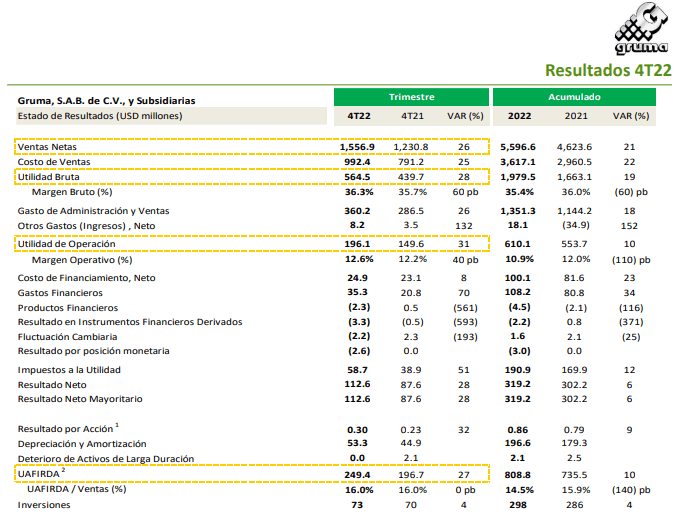
Task: Select Gasto de Administración y Ventas label
Action: click(x=93, y=211)
